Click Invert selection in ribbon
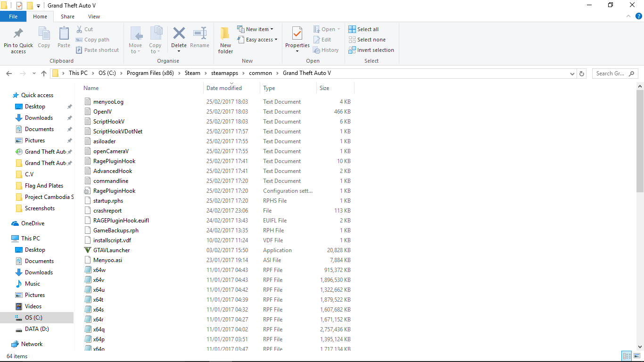The width and height of the screenshot is (644, 362). pos(371,50)
